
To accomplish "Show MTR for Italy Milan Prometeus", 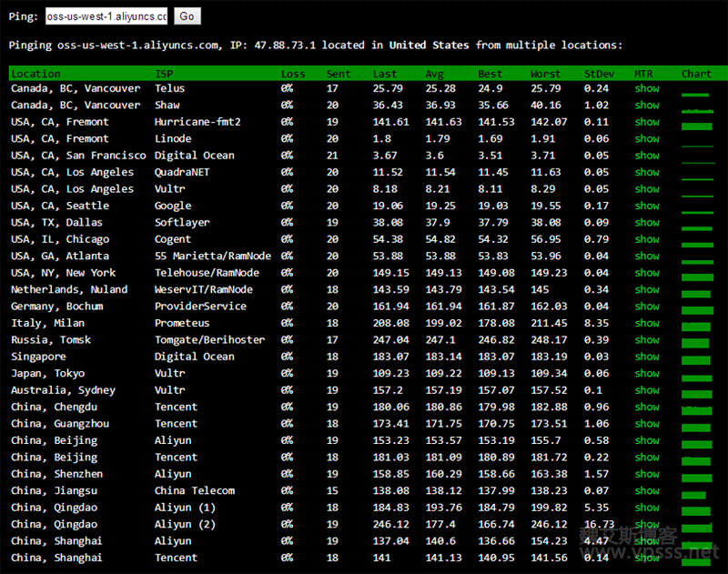I will tap(647, 323).
